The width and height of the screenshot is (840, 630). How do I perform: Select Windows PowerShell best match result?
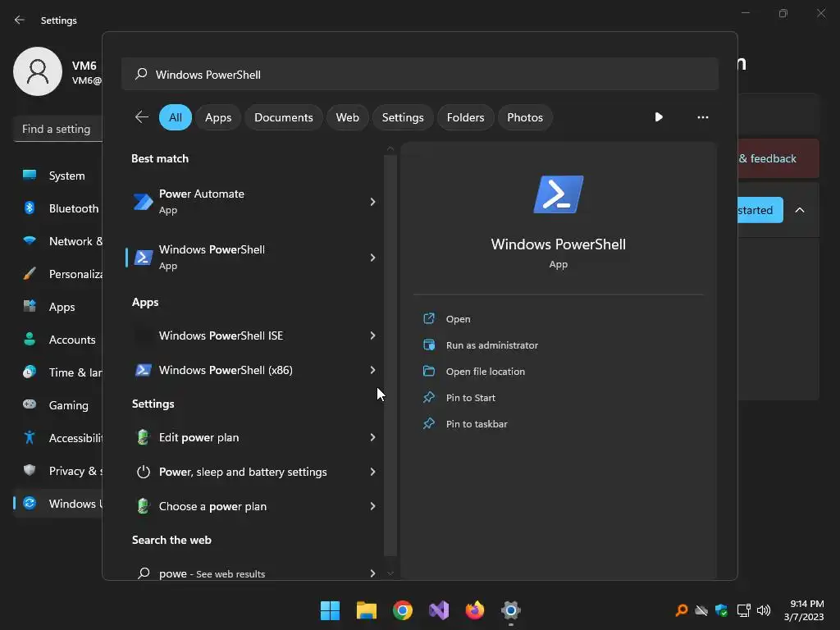(254, 257)
